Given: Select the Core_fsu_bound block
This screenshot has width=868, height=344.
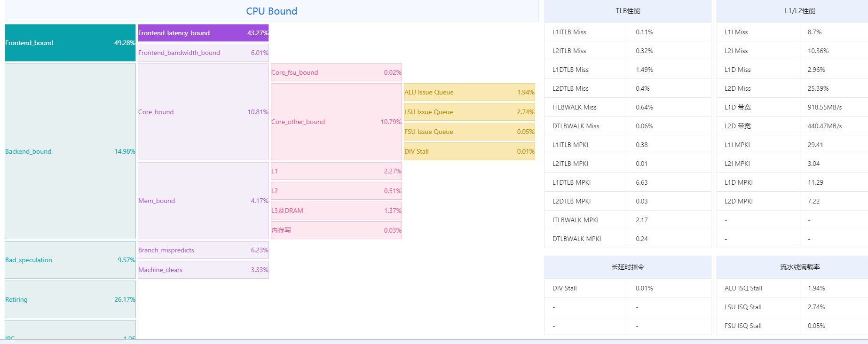Looking at the screenshot, I should pos(336,72).
